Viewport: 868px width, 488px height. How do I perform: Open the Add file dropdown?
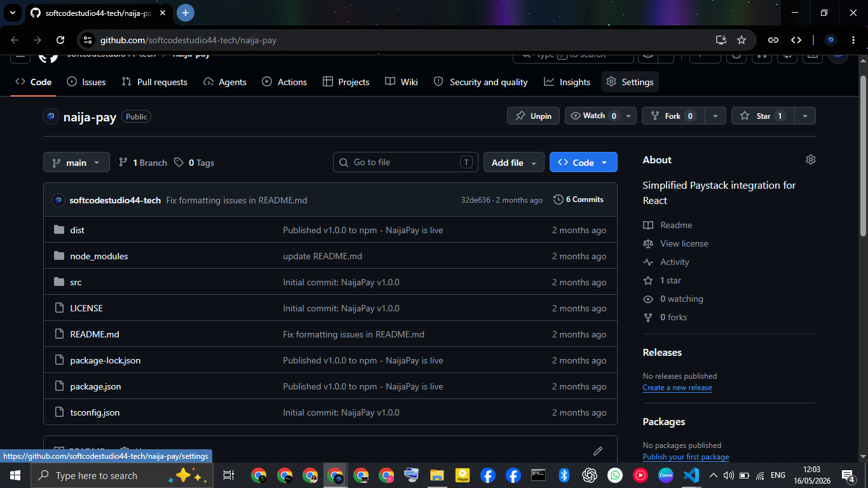click(514, 163)
